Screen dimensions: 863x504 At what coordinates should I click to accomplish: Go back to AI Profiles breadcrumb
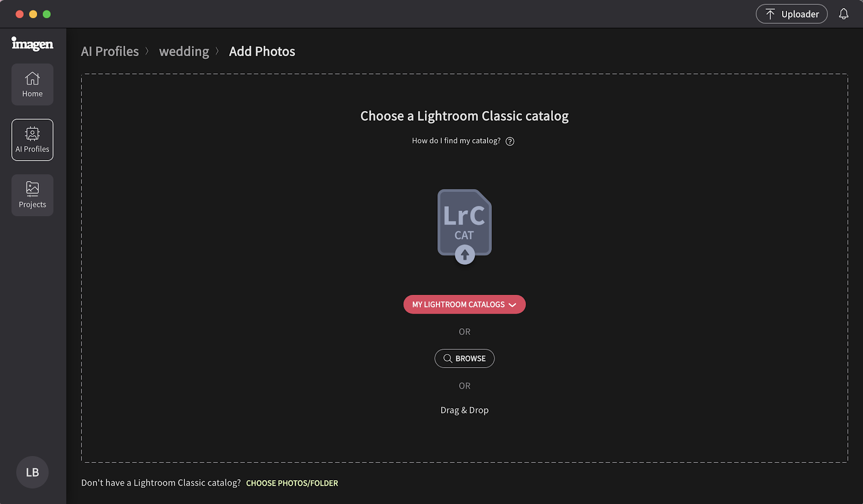tap(110, 51)
